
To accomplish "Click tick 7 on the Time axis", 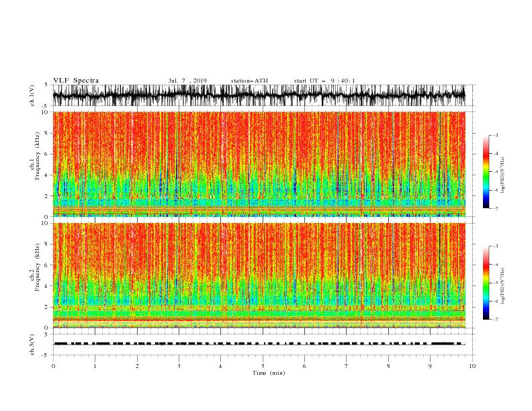I will click(x=347, y=366).
